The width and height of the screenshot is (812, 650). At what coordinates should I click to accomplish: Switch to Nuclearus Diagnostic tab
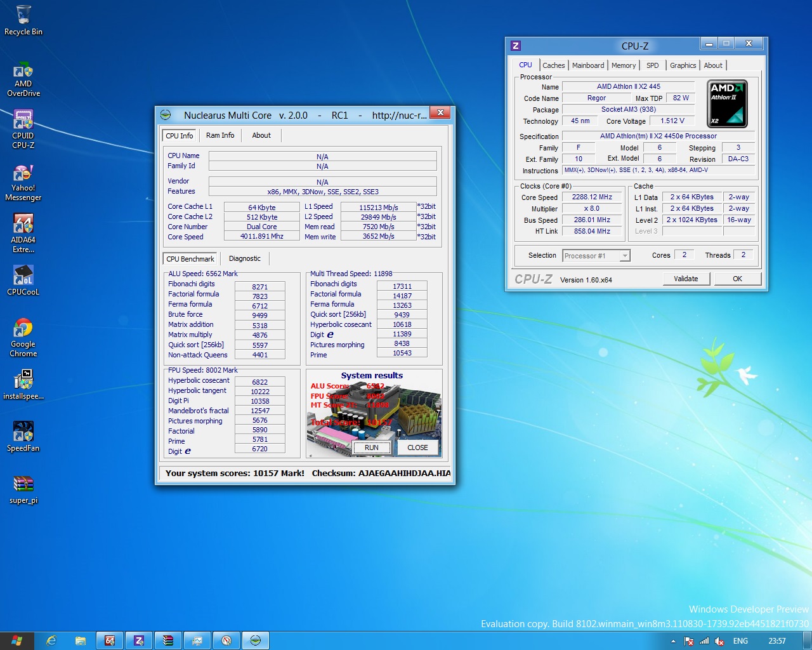(245, 258)
